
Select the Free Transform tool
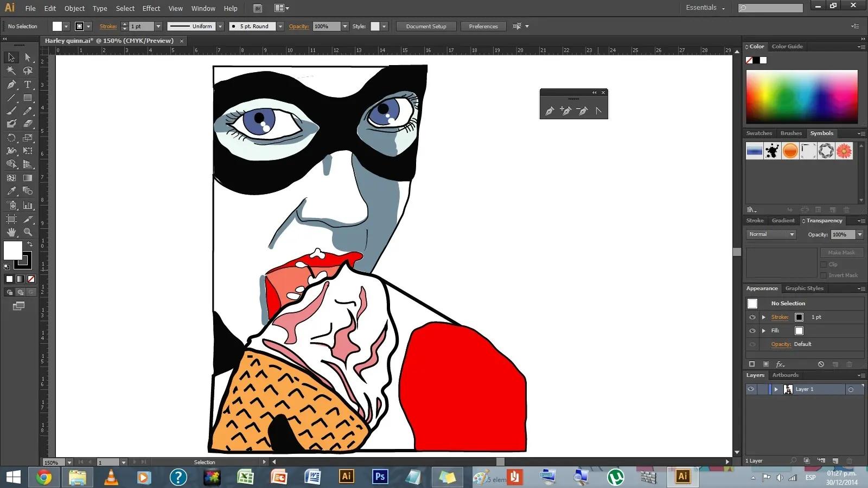pyautogui.click(x=28, y=151)
